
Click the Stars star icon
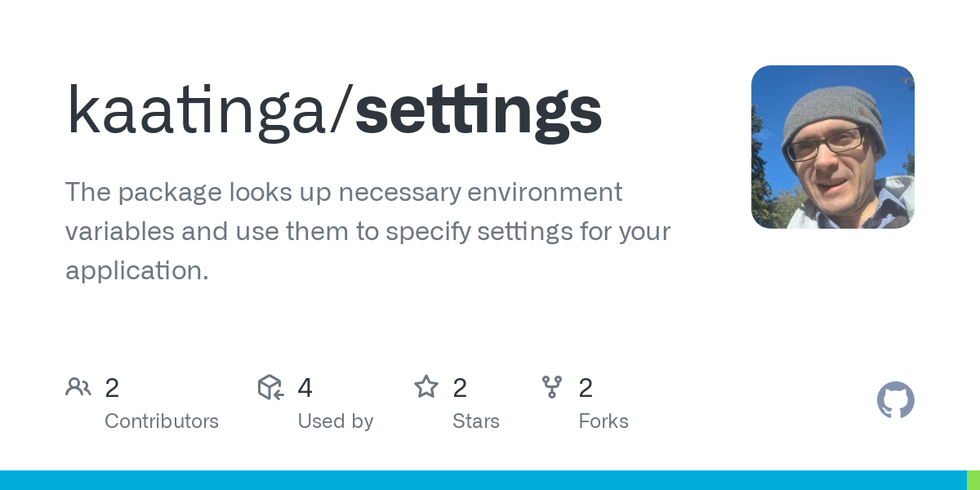point(426,387)
